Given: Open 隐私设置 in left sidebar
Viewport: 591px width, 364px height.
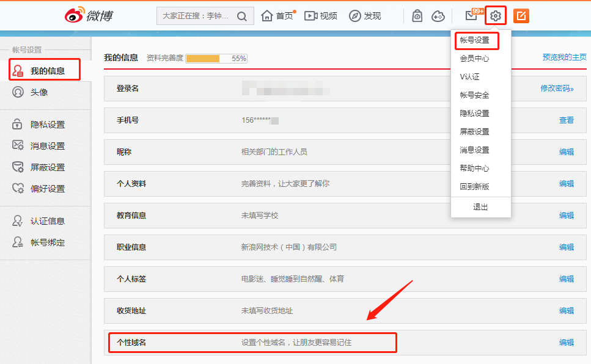Looking at the screenshot, I should pyautogui.click(x=47, y=125).
